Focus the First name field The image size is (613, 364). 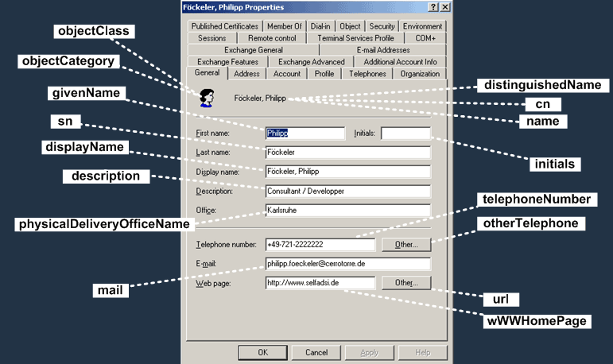click(x=305, y=134)
